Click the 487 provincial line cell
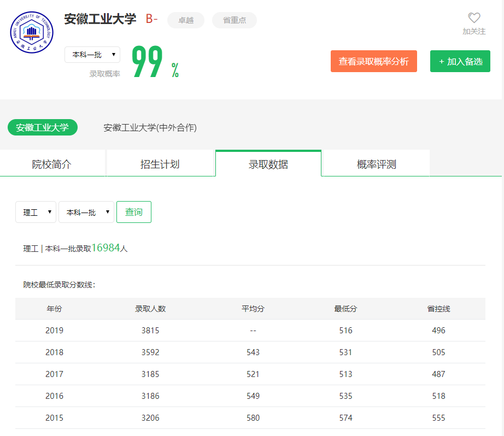The image size is (504, 436). (x=438, y=374)
